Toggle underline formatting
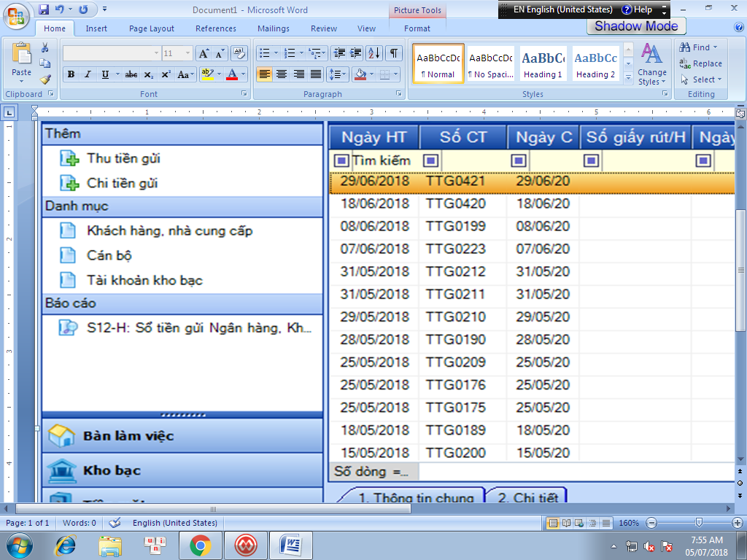 coord(105,74)
